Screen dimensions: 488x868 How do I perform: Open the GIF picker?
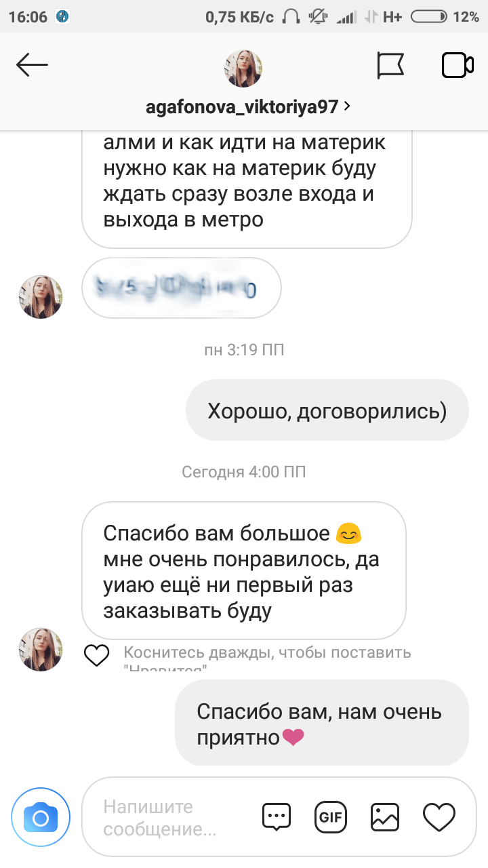click(331, 817)
